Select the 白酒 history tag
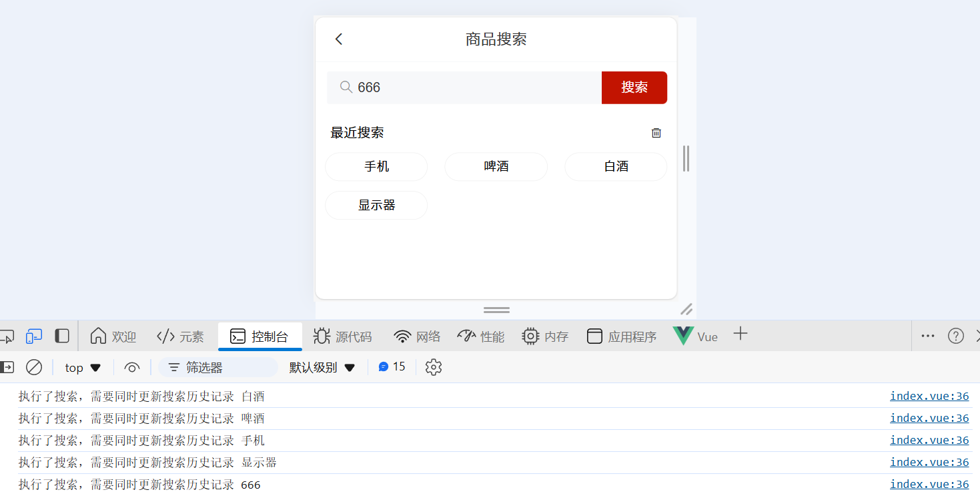The image size is (980, 502). coord(616,167)
